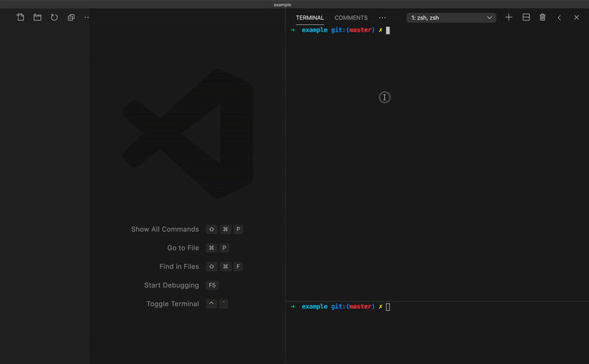
Task: Open explorer more actions ellipsis
Action: click(x=87, y=17)
